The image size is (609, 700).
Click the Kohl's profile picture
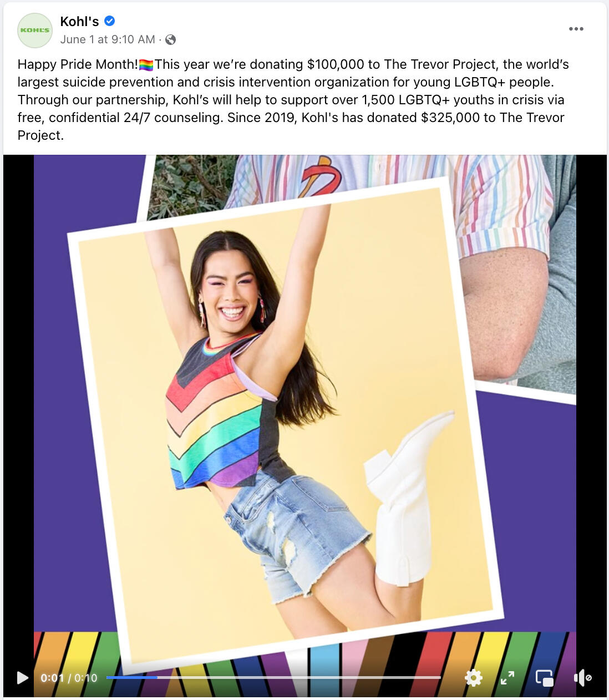35,30
